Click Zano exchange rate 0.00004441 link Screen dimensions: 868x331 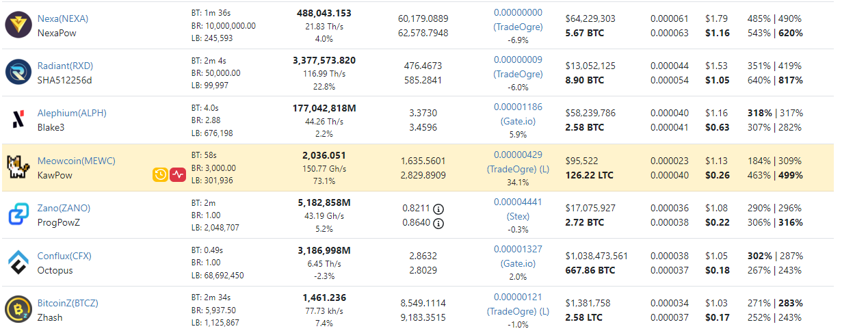tap(518, 202)
